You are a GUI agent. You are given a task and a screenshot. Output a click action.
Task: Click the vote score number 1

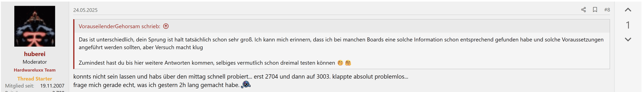click(628, 25)
